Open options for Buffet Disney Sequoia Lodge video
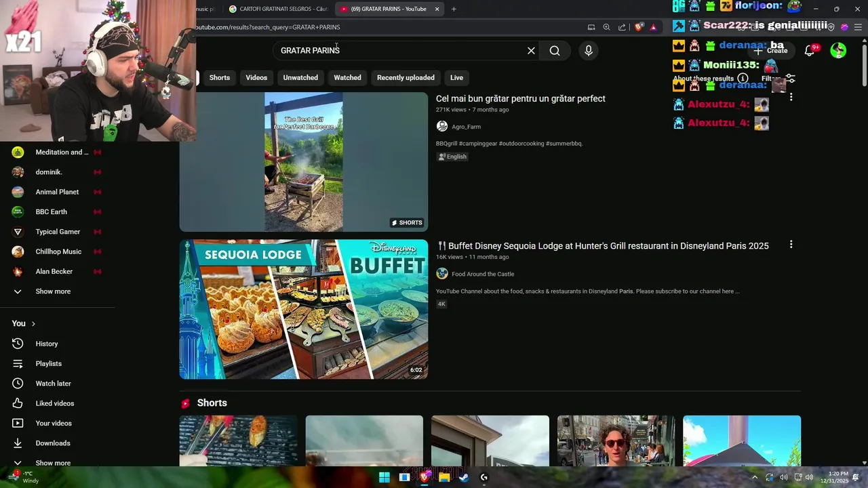 coord(791,245)
